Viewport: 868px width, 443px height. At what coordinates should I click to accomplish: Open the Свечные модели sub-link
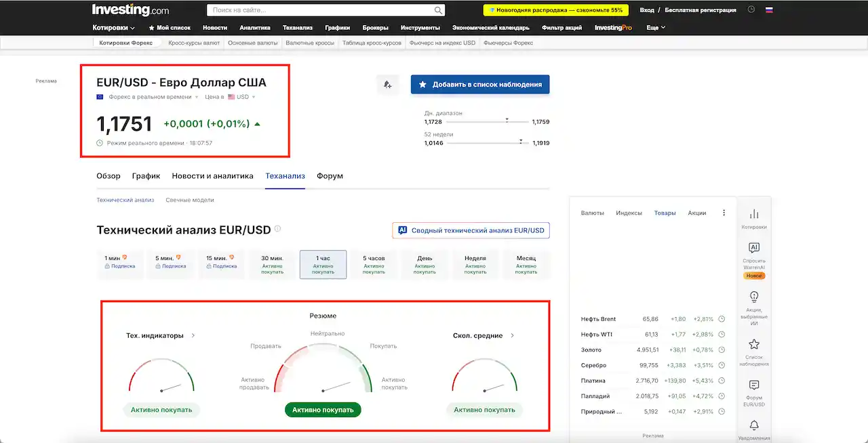[190, 200]
